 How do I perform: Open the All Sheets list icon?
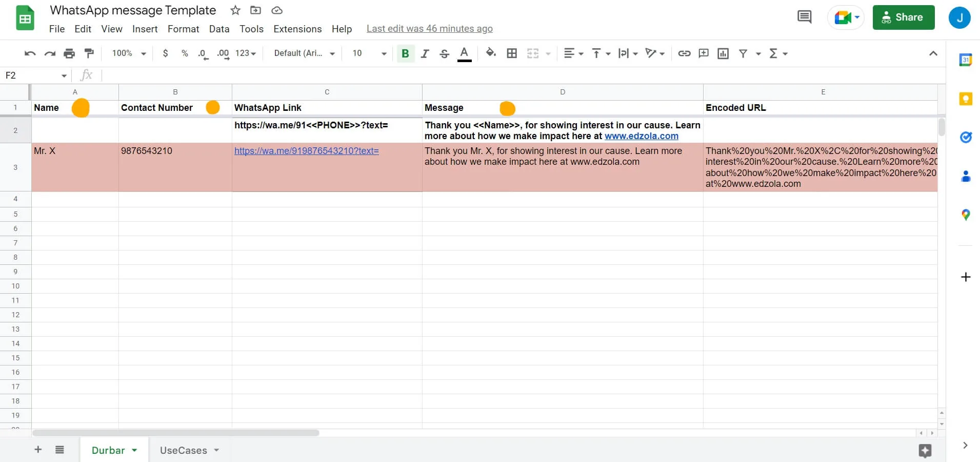click(59, 450)
